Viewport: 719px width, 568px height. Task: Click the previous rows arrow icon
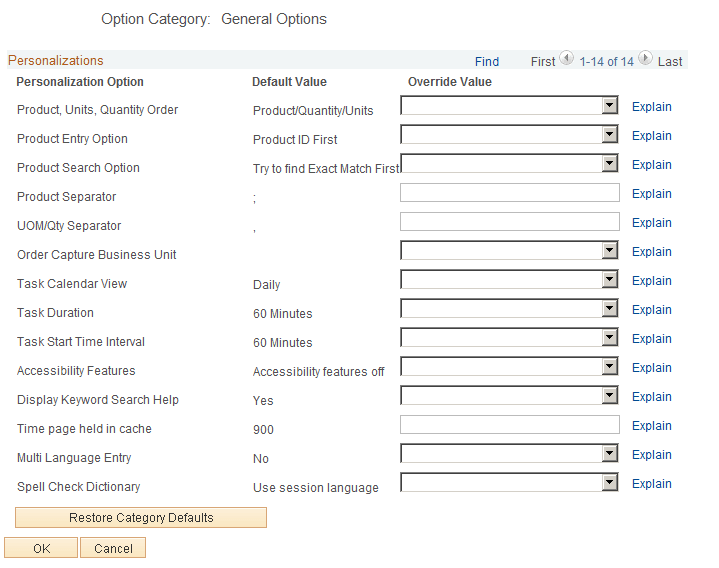567,58
